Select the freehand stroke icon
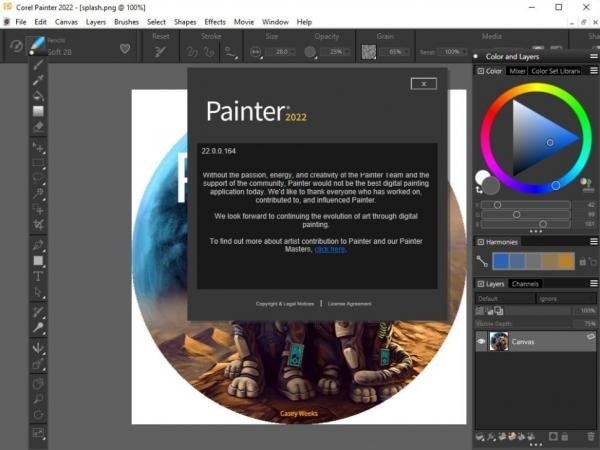 (x=192, y=52)
